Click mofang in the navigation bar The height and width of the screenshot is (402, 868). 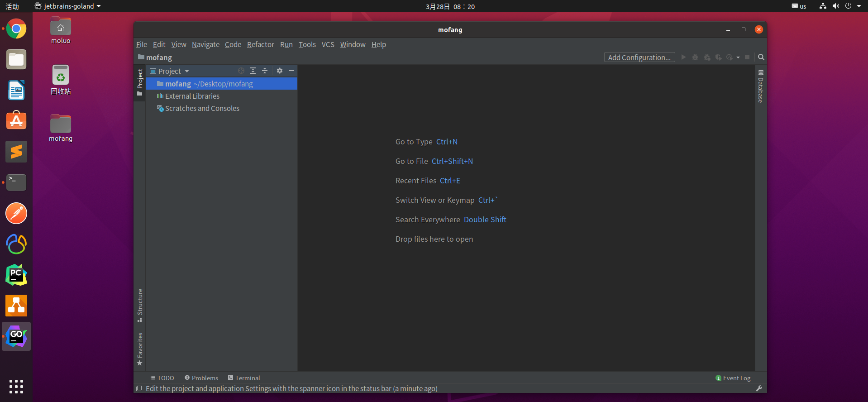pyautogui.click(x=155, y=57)
